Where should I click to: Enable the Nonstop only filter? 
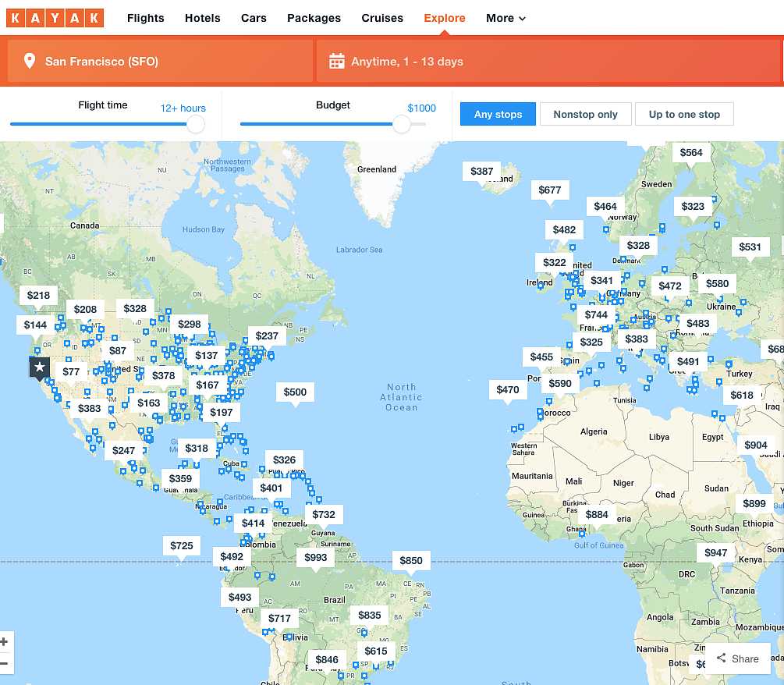pyautogui.click(x=585, y=114)
